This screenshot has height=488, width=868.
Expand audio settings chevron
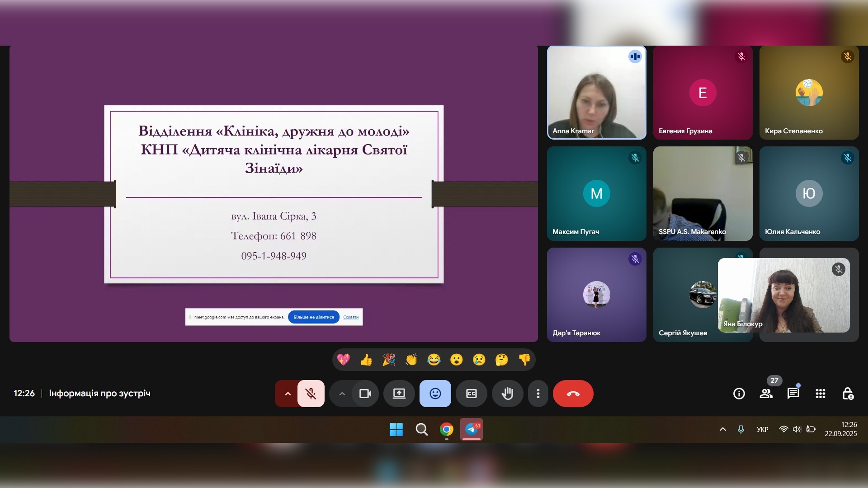tap(288, 394)
